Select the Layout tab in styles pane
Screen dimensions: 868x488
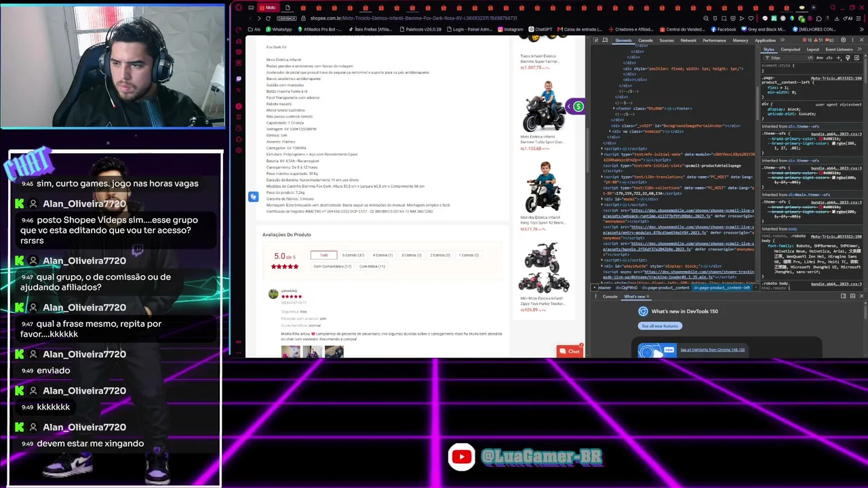pyautogui.click(x=812, y=49)
